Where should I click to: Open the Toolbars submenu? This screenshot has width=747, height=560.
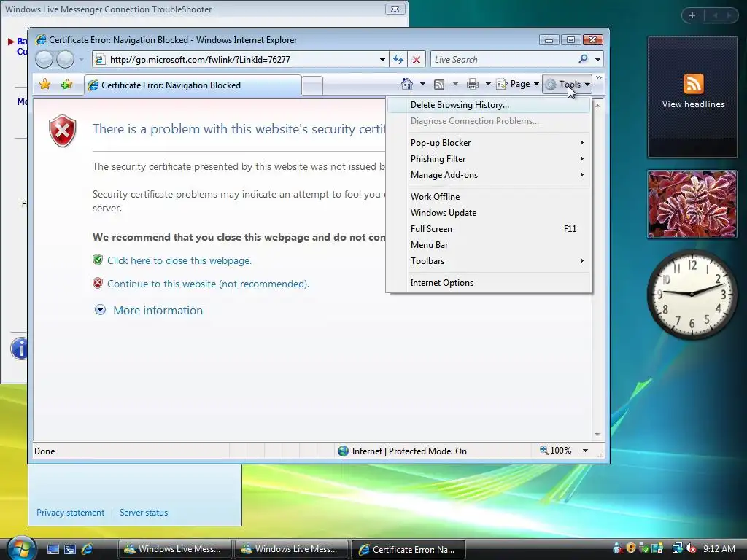tap(489, 261)
